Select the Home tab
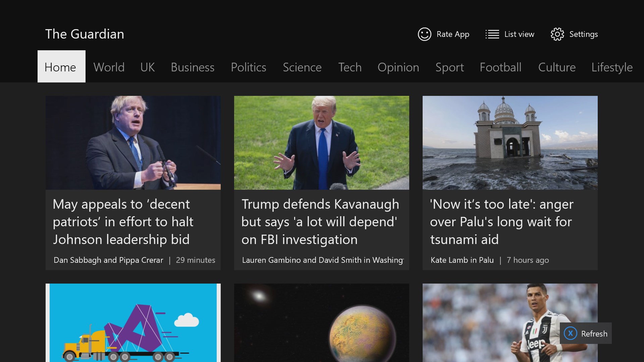Viewport: 644px width, 362px height. click(x=61, y=66)
